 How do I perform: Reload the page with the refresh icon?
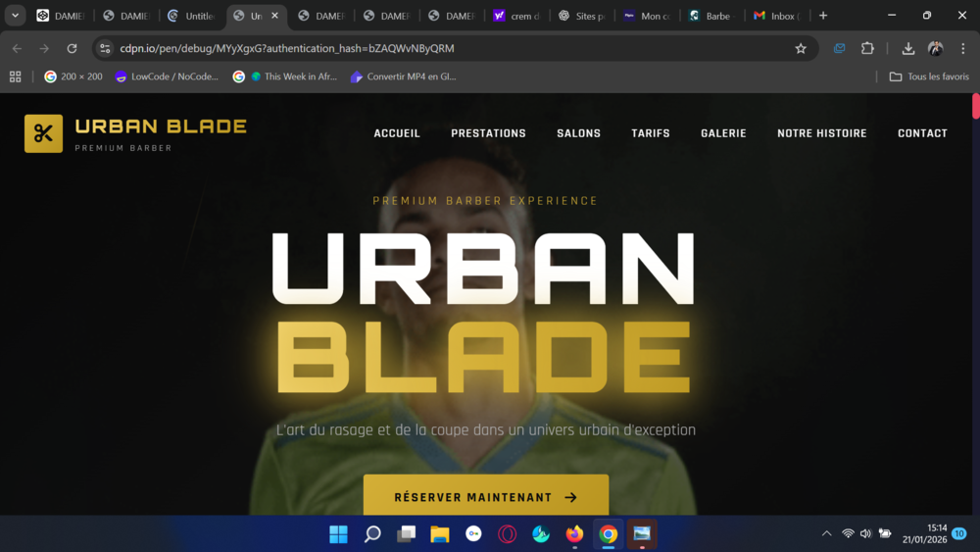tap(72, 48)
